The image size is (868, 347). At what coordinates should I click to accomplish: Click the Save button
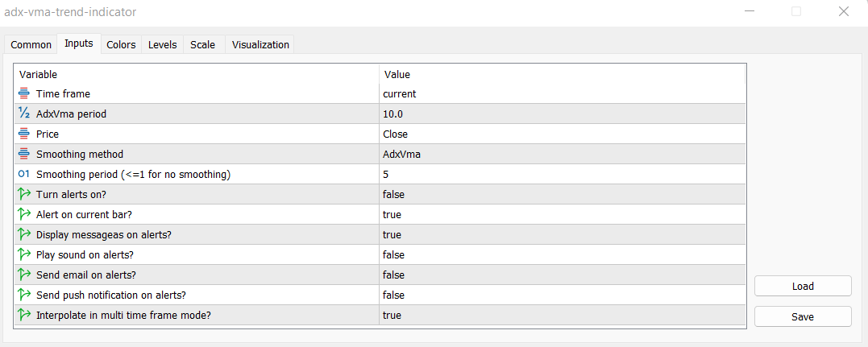(x=803, y=316)
